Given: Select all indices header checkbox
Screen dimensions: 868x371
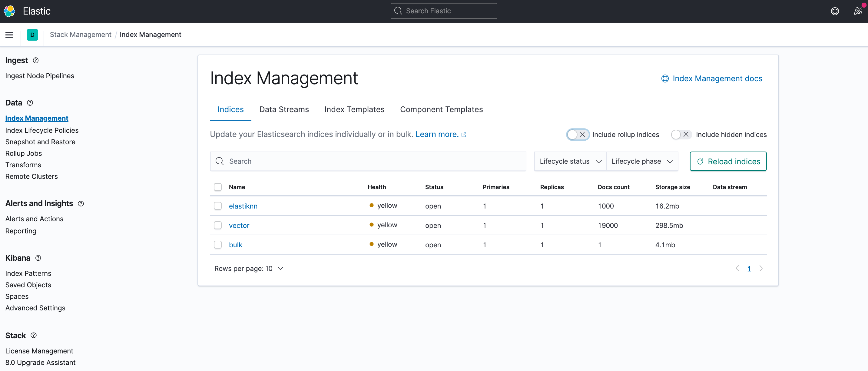Looking at the screenshot, I should tap(218, 187).
